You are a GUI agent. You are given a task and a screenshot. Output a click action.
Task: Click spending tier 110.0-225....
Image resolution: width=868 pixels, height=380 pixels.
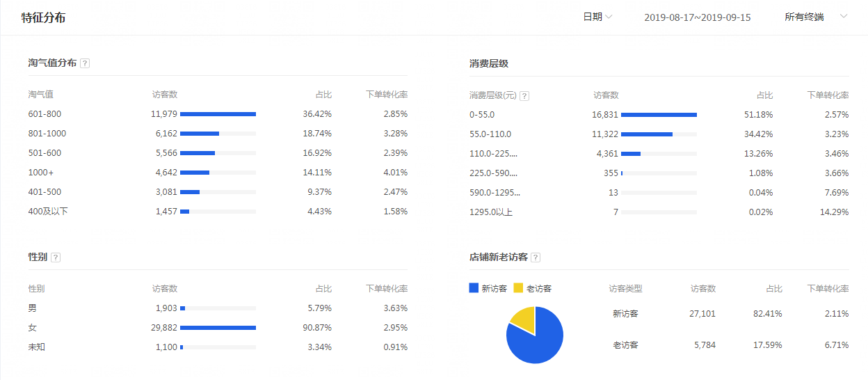pos(493,154)
